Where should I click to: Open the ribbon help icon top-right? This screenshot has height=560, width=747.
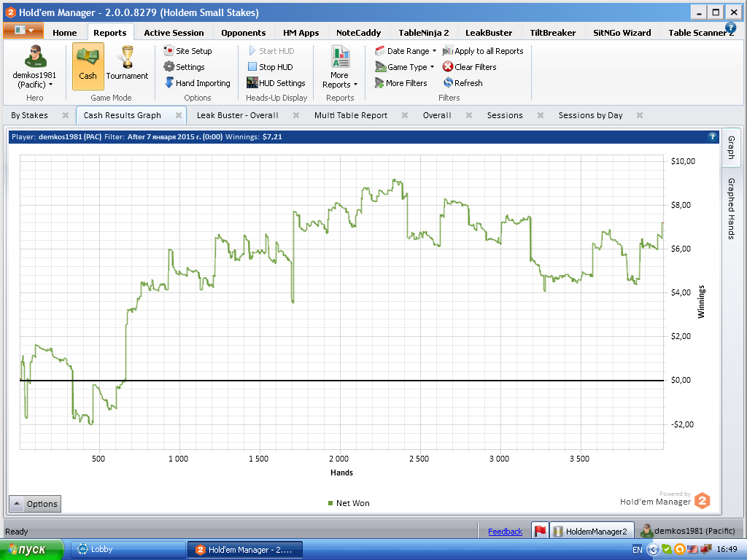[x=730, y=28]
